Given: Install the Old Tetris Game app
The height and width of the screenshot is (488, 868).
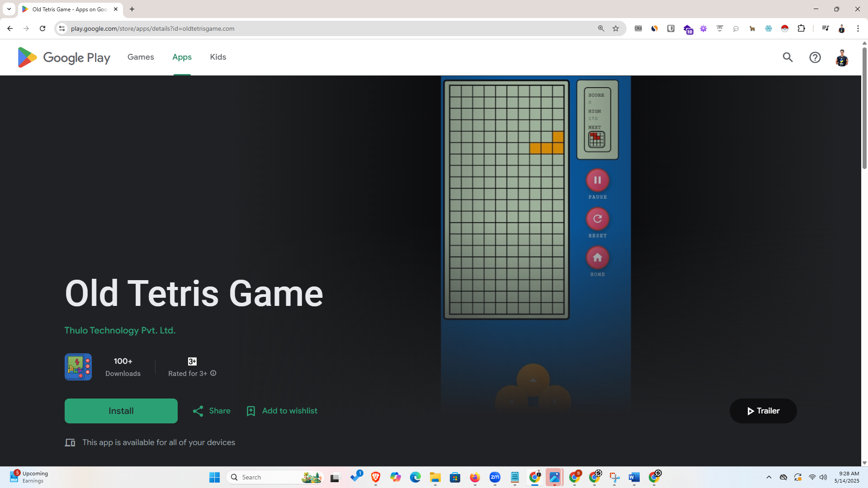Looking at the screenshot, I should click(x=121, y=411).
